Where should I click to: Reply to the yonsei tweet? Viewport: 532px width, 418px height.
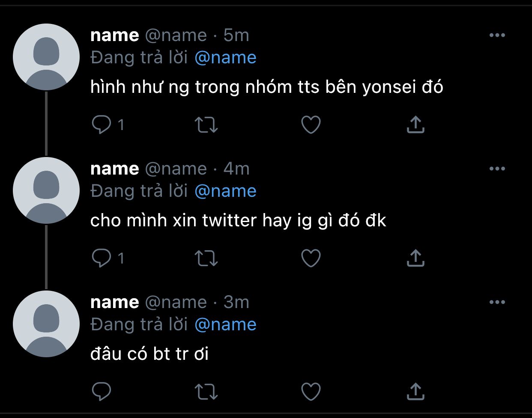pos(102,125)
